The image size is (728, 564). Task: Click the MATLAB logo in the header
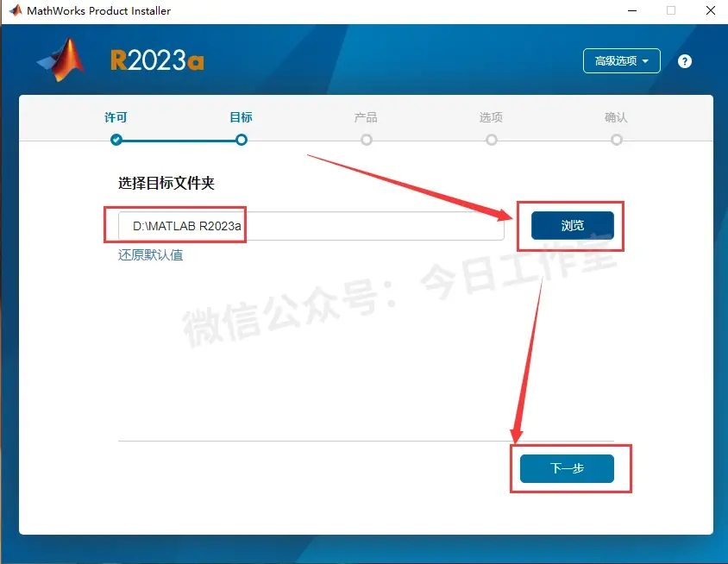click(61, 60)
